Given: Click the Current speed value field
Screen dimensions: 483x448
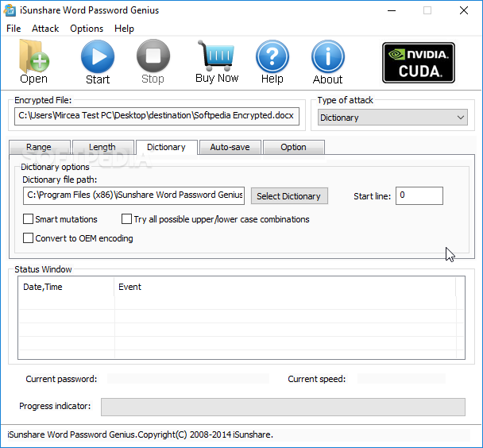Looking at the screenshot, I should tap(401, 379).
